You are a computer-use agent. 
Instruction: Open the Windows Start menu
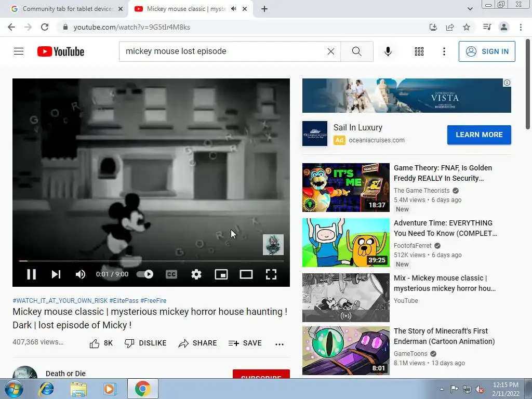click(14, 389)
